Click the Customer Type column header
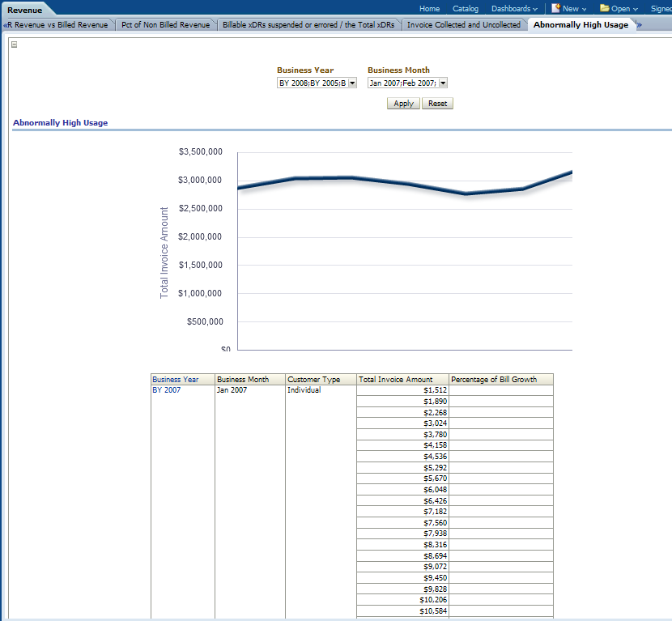The height and width of the screenshot is (621, 672). coord(314,379)
